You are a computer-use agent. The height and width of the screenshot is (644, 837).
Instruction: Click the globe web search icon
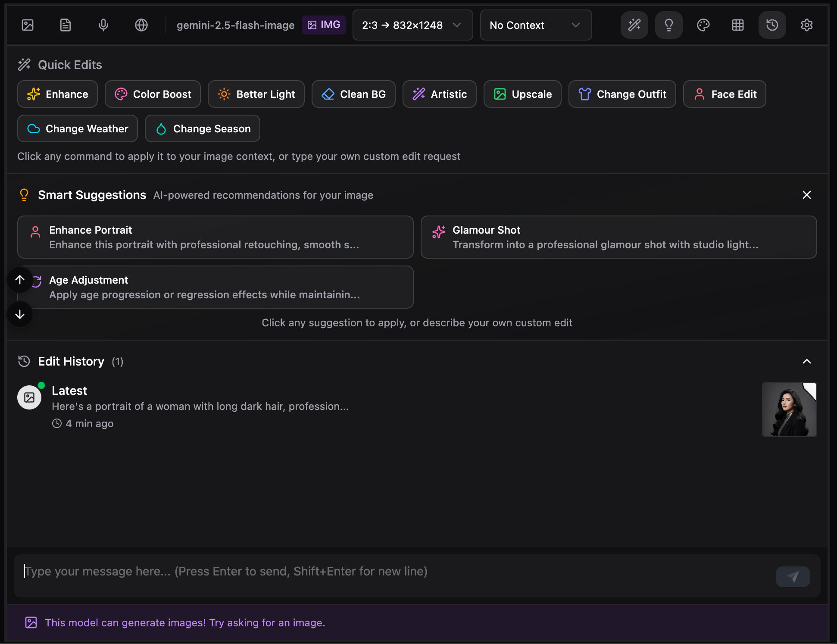click(x=141, y=25)
